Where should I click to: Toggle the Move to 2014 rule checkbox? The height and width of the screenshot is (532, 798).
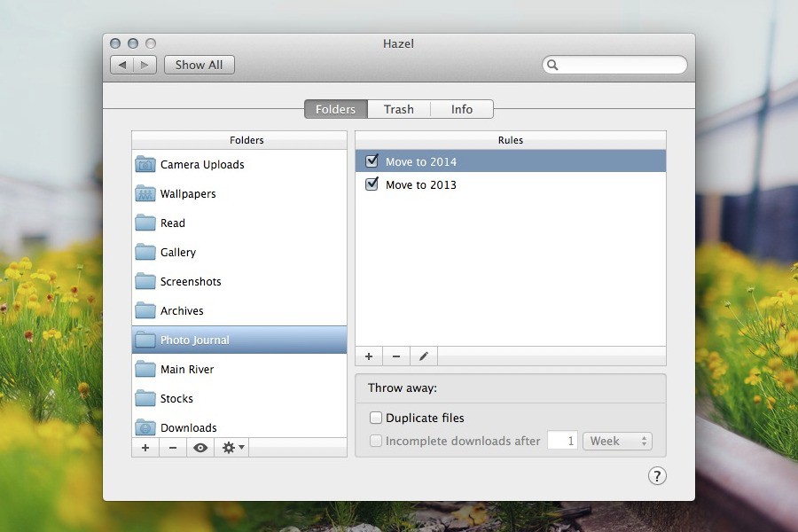coord(372,160)
